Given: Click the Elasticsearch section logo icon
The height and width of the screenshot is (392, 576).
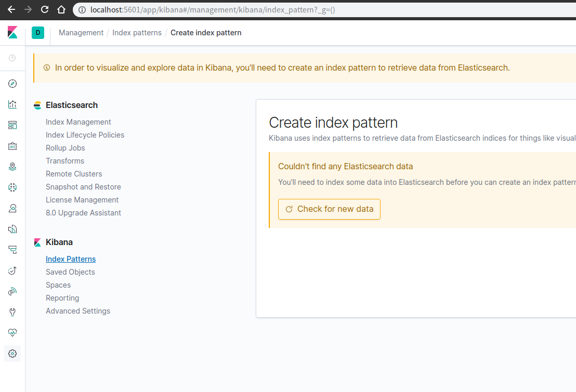Looking at the screenshot, I should [37, 105].
